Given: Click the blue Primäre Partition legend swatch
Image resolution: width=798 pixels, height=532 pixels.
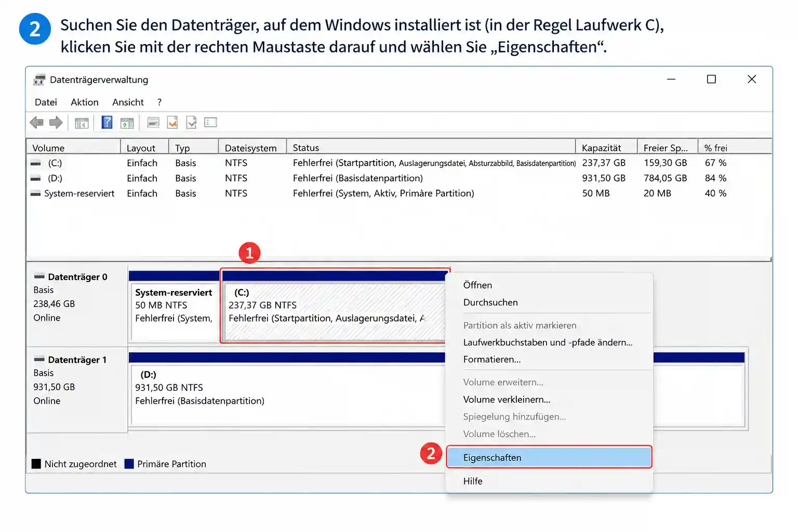Looking at the screenshot, I should (x=129, y=464).
